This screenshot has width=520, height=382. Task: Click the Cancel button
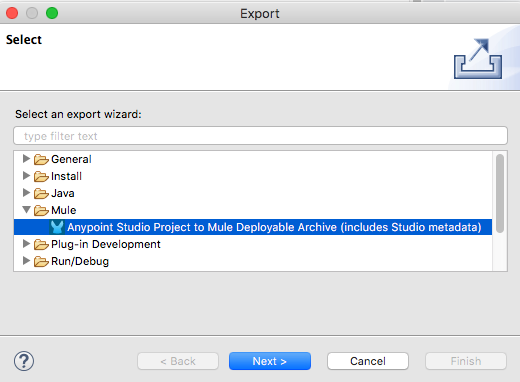click(x=368, y=361)
